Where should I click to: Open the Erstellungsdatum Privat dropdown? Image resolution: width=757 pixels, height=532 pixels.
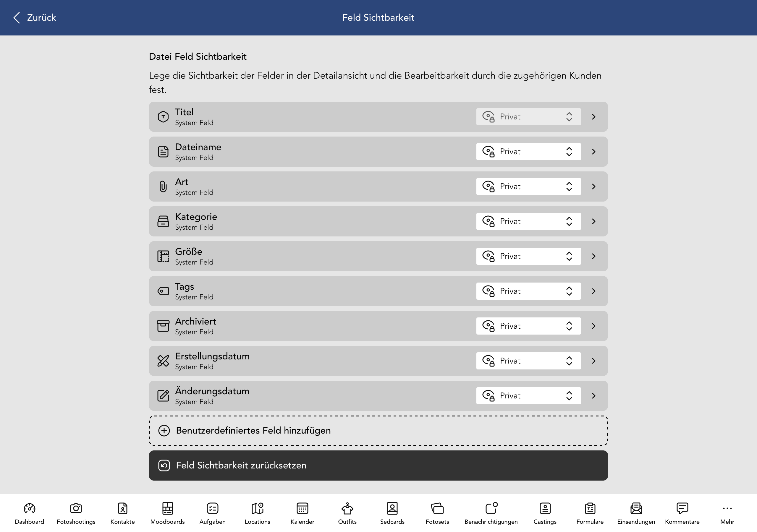(x=528, y=361)
